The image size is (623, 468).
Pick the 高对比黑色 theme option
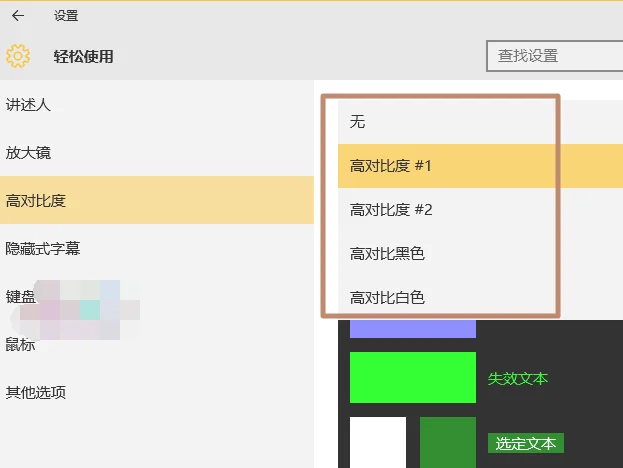coord(447,254)
